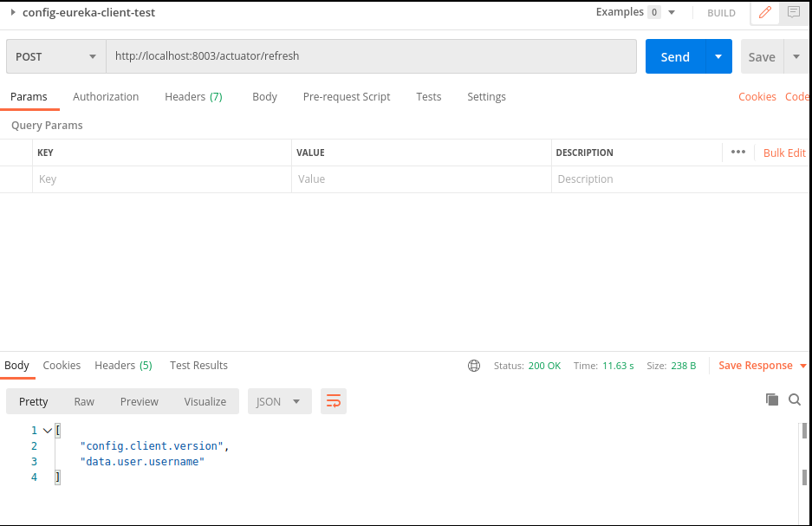The width and height of the screenshot is (812, 526).
Task: Open the response Headers (5) tab
Action: 123,366
